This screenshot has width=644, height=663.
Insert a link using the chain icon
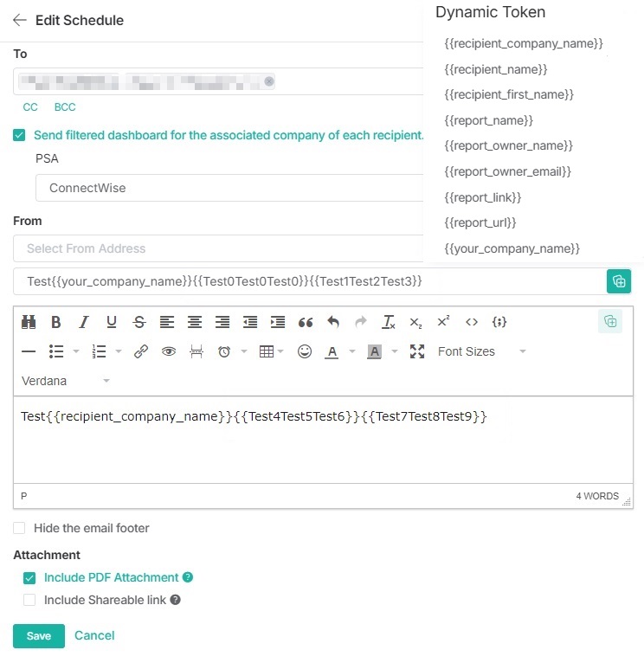141,351
